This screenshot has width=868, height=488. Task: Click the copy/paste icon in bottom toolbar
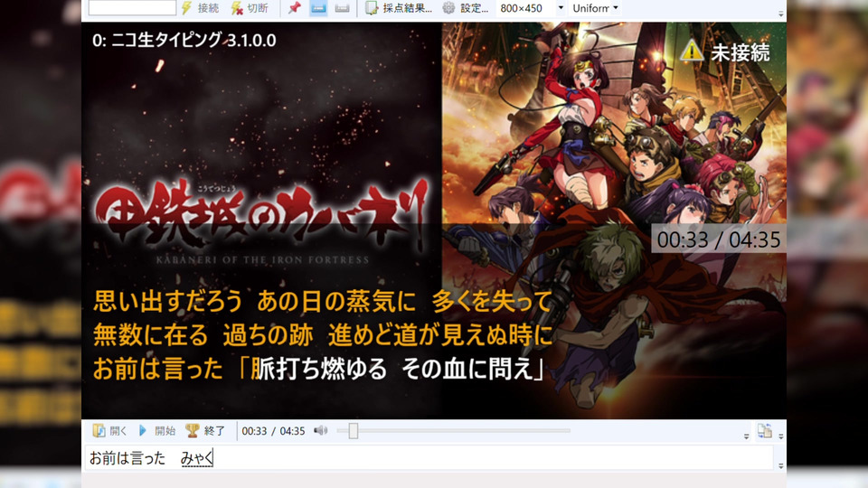pos(765,430)
